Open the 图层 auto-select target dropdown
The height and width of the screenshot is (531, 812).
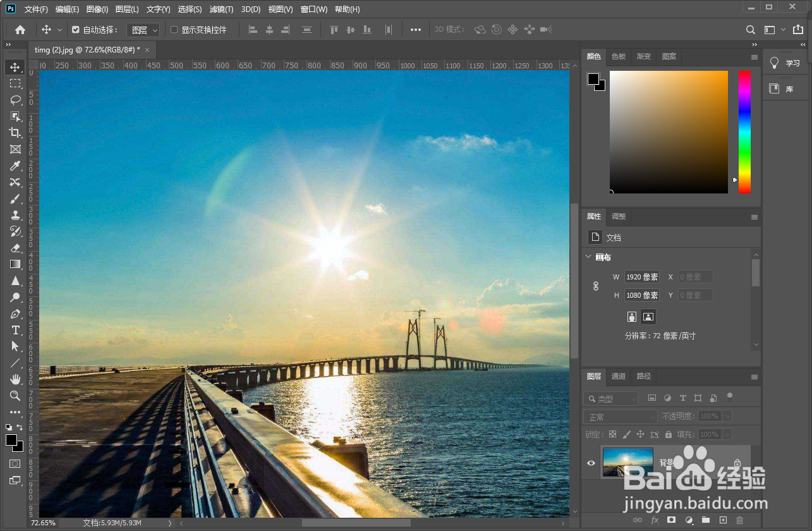[143, 30]
